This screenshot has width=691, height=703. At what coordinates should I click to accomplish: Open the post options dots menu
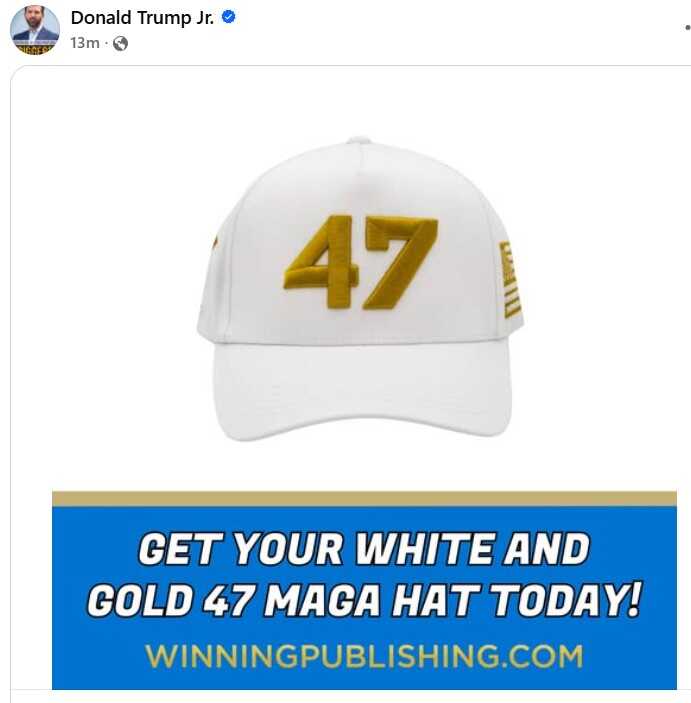pyautogui.click(x=687, y=28)
